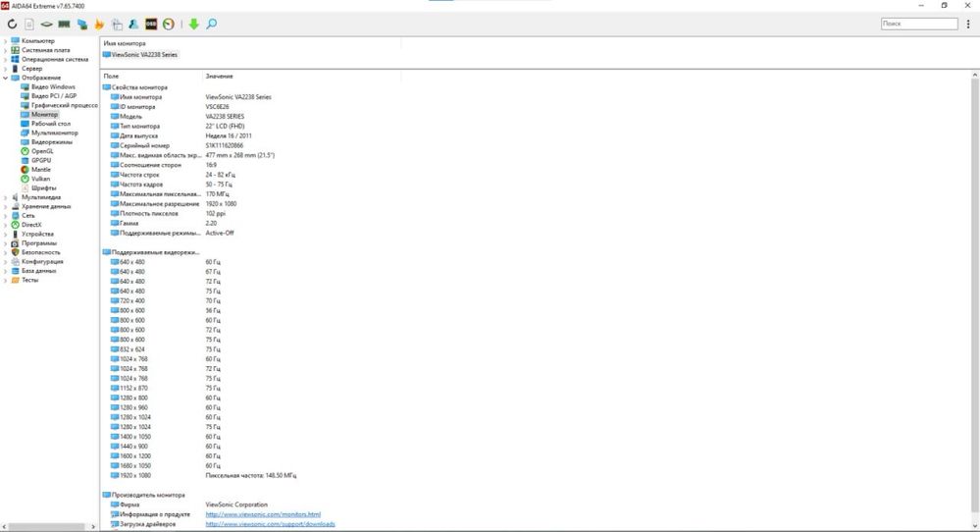Expand the Сеть tree node
This screenshot has width=980, height=532.
pos(6,216)
